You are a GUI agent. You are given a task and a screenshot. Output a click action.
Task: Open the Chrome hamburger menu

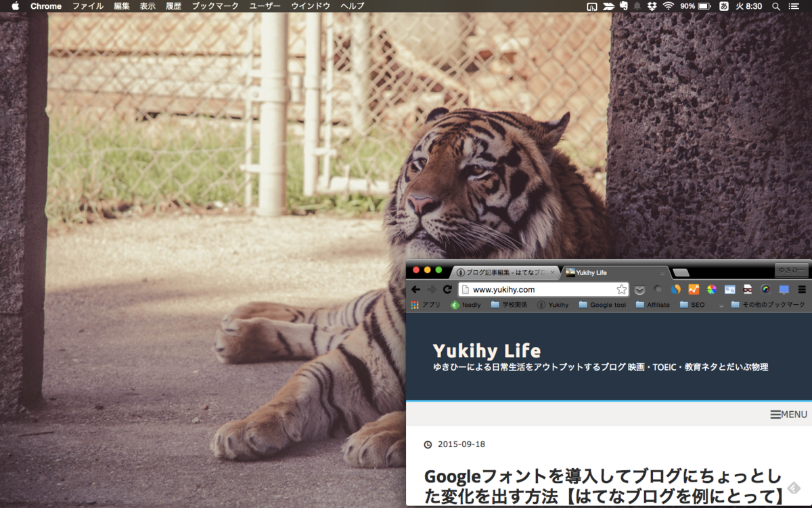click(x=802, y=289)
